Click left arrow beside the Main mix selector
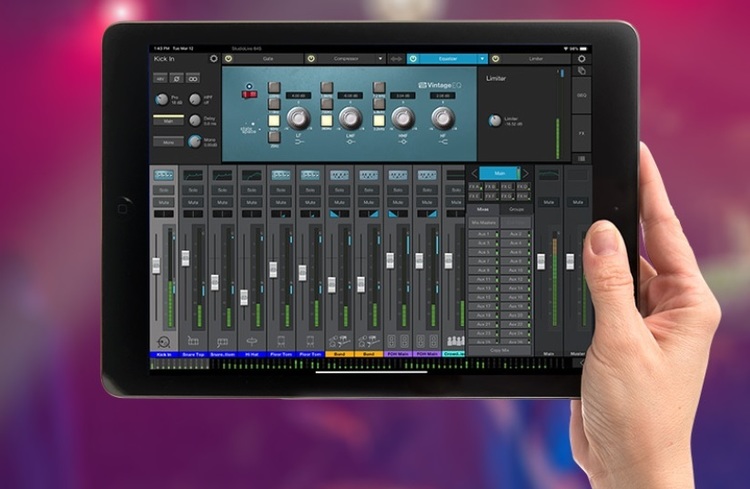Viewport: 750px width, 489px height. pos(474,173)
